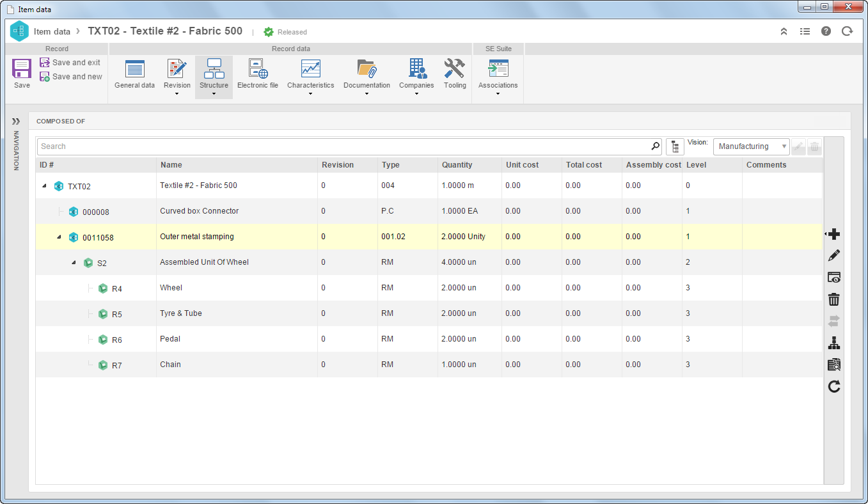868x504 pixels.
Task: Click the add plus icon in side toolbar
Action: (x=833, y=234)
